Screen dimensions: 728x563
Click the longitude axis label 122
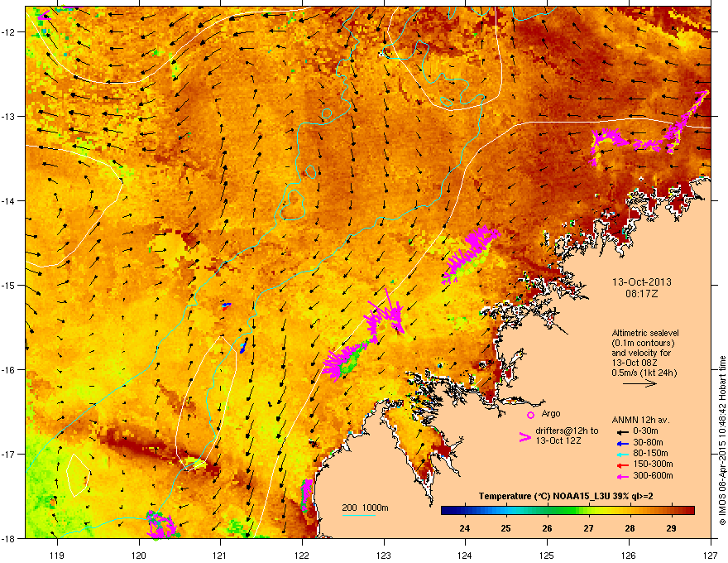pos(302,555)
